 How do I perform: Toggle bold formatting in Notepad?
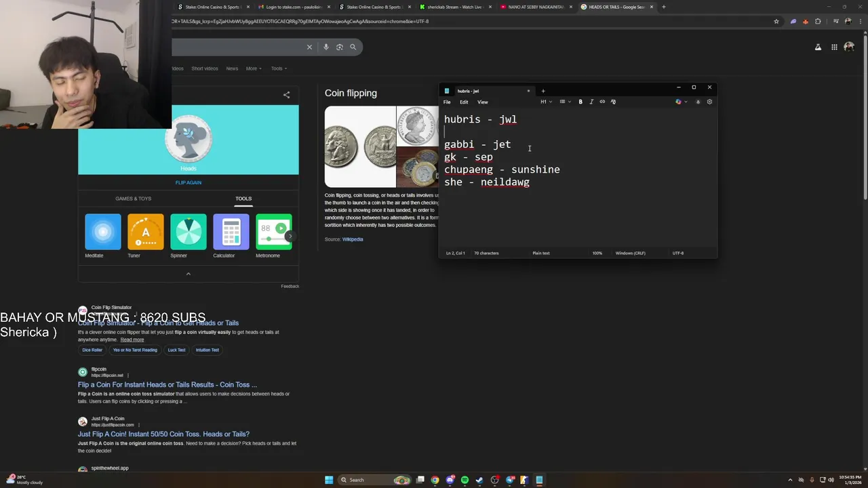pyautogui.click(x=580, y=102)
